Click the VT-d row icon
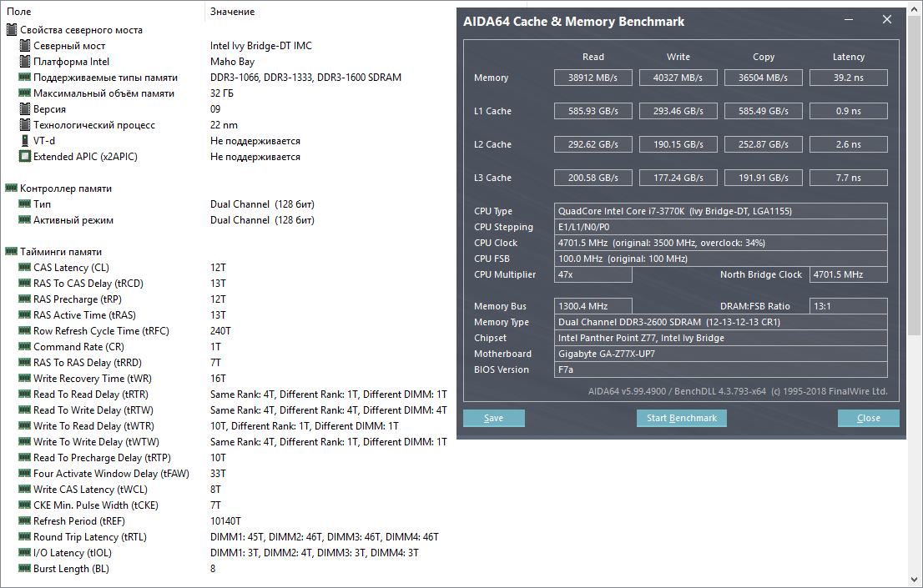923x588 pixels. tap(25, 141)
